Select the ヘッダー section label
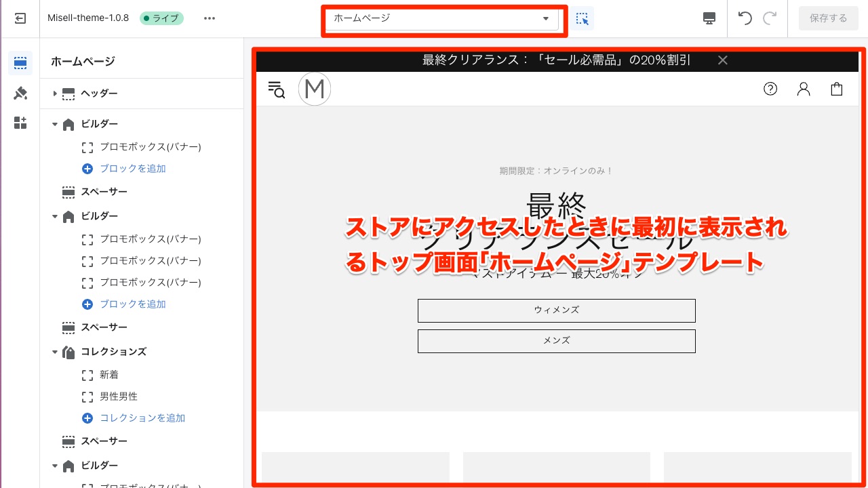The image size is (868, 488). pyautogui.click(x=99, y=94)
